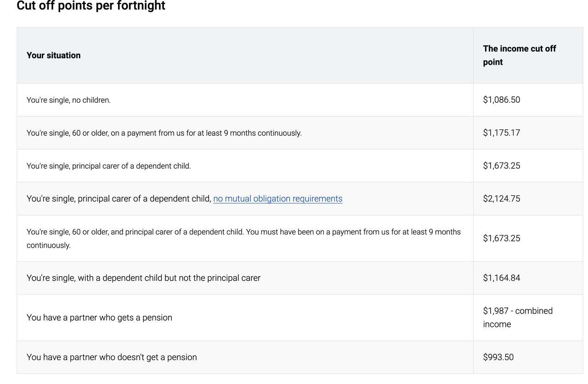
Task: Click 'You have a partner who doesn't get a pension'
Action: click(x=112, y=357)
